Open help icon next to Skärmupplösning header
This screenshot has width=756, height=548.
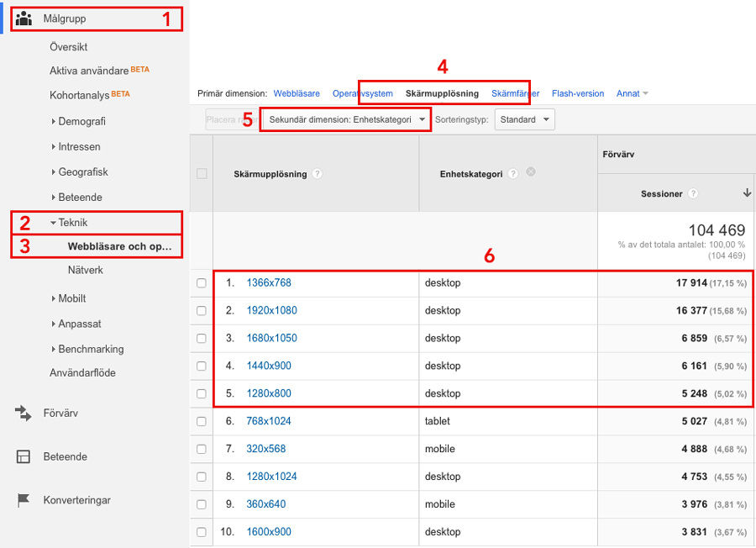318,174
